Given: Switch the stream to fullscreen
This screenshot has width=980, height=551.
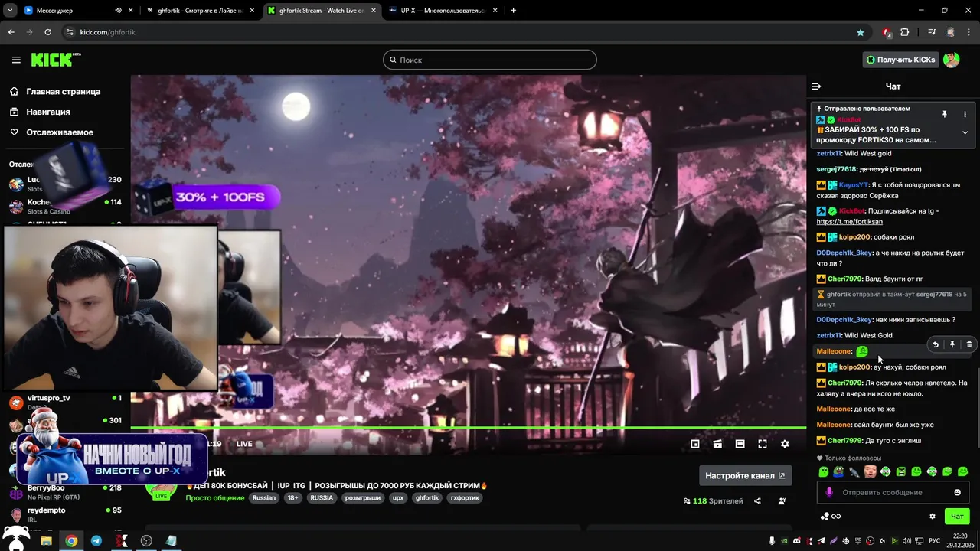Looking at the screenshot, I should [x=763, y=444].
